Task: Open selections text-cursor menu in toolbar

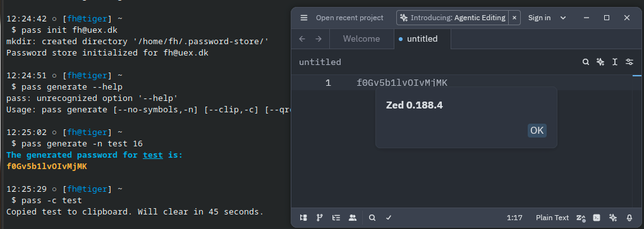Action: click(x=615, y=62)
